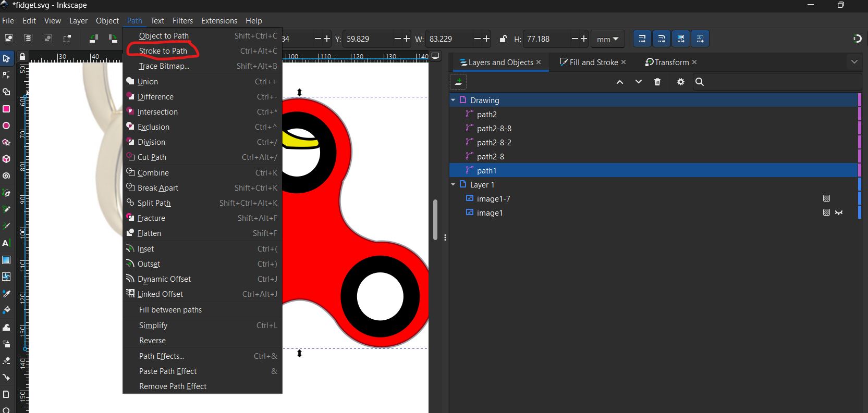868x413 pixels.
Task: Select the Rectangle tool in toolbox
Action: pos(6,109)
